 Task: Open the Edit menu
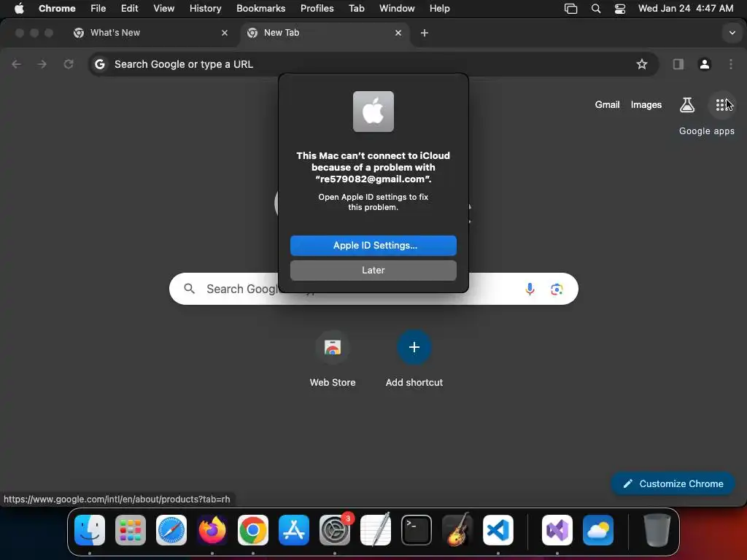[x=129, y=9]
